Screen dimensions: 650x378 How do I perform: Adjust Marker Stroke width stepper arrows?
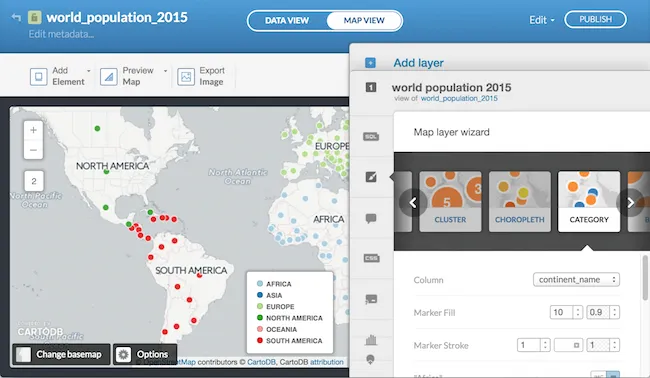(x=546, y=345)
